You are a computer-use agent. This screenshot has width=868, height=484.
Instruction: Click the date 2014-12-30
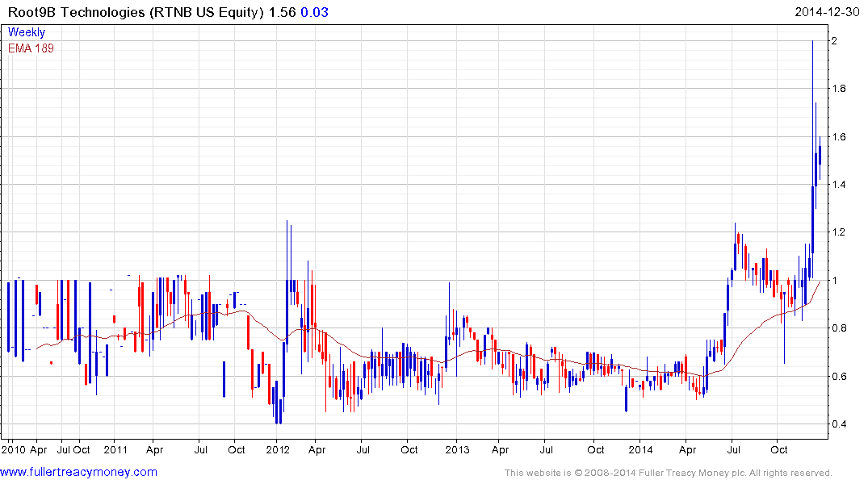pos(827,11)
